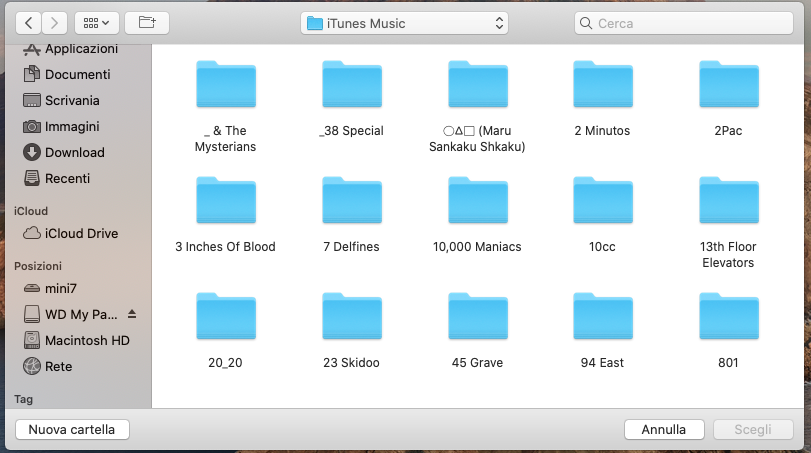Open the iTunes Music location popup
The height and width of the screenshot is (453, 811).
point(404,23)
